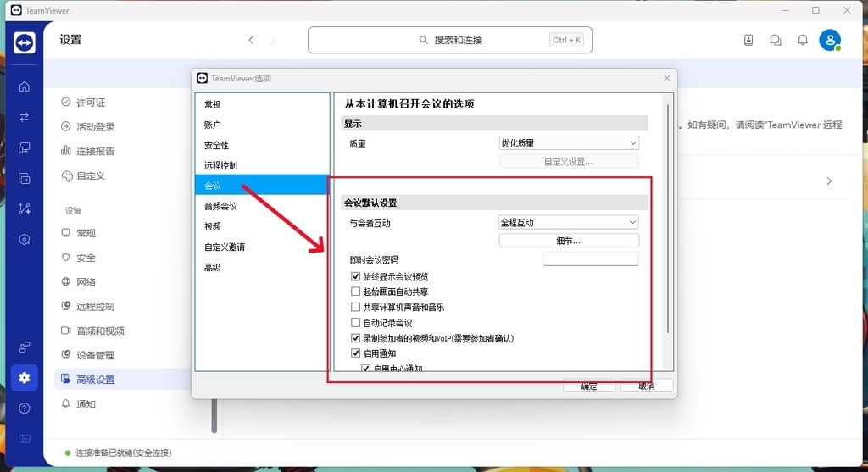Open the 质量 dropdown showing 优化质量
The height and width of the screenshot is (472, 868).
(x=569, y=142)
